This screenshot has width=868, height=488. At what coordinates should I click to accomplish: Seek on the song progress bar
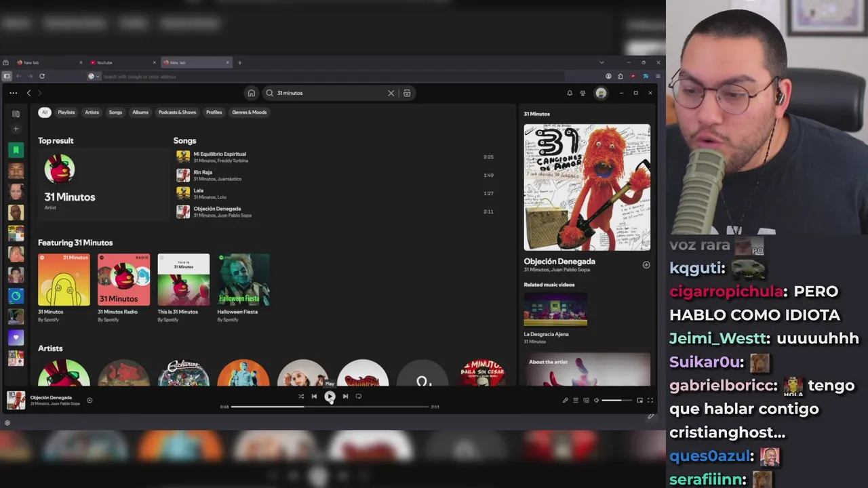(330, 407)
